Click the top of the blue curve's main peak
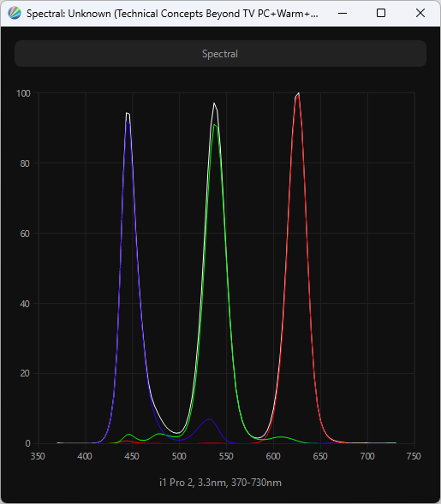441x504 pixels. tap(128, 122)
